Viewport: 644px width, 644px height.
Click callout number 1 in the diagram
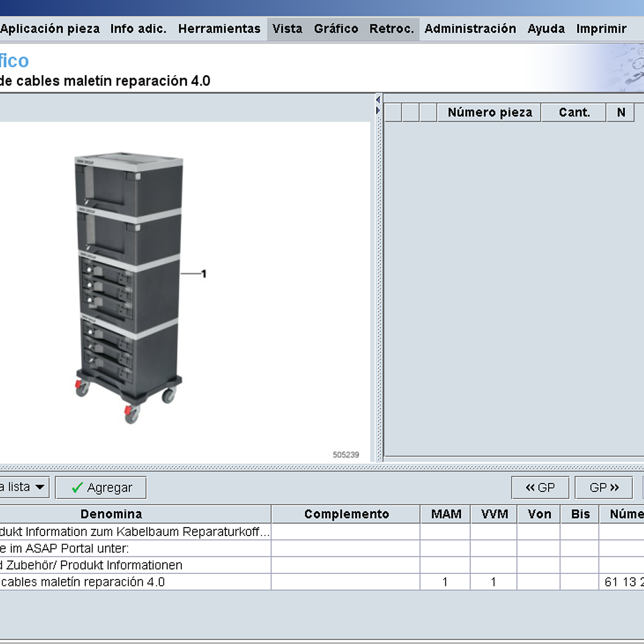pos(204,274)
